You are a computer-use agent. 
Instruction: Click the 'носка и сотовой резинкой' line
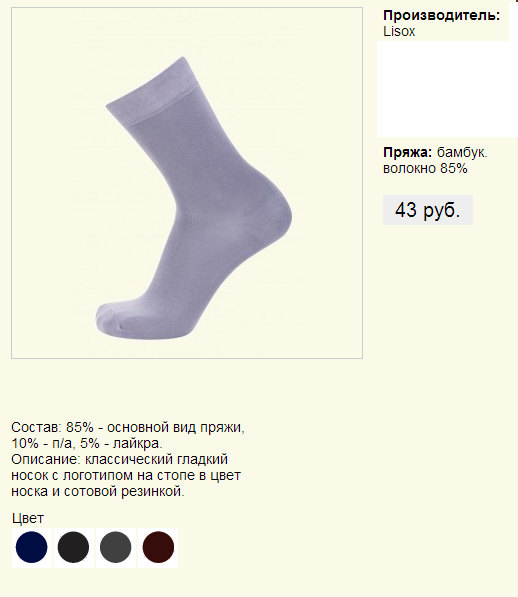point(98,491)
